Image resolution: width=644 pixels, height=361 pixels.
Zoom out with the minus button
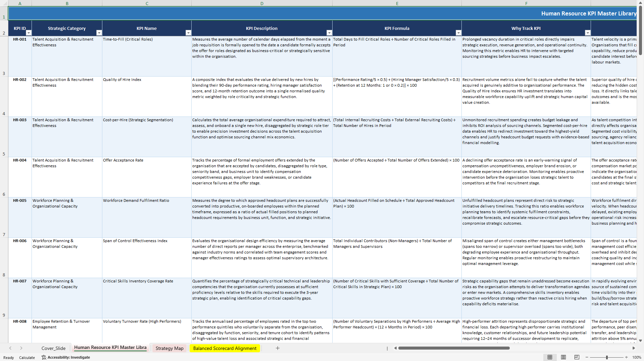pos(587,357)
